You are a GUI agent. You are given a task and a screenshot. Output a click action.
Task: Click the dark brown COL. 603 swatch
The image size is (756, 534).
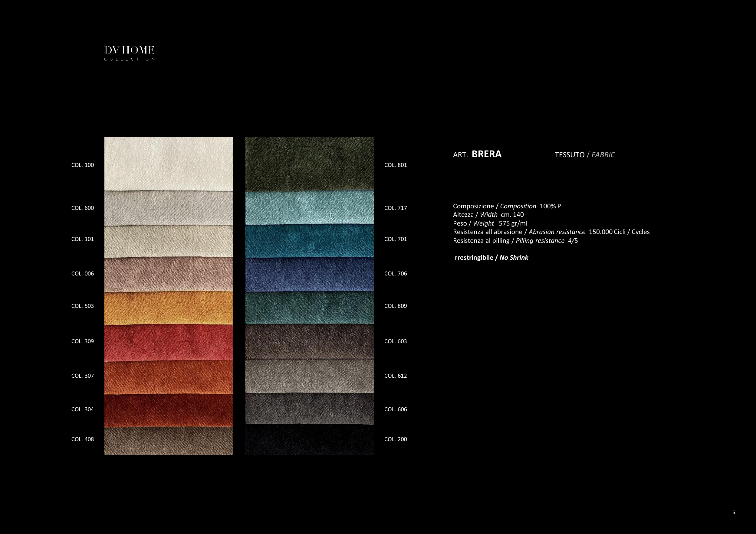(310, 341)
